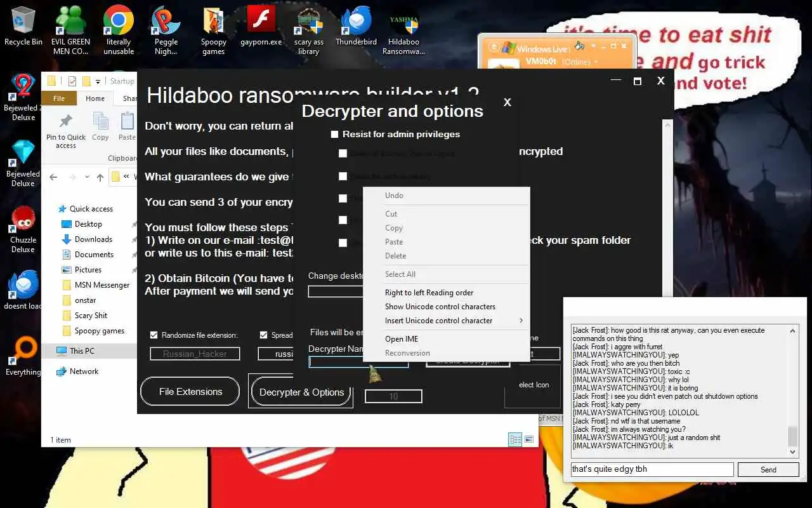Click the chat log scrollbar down arrow
812x508 pixels.
793,451
